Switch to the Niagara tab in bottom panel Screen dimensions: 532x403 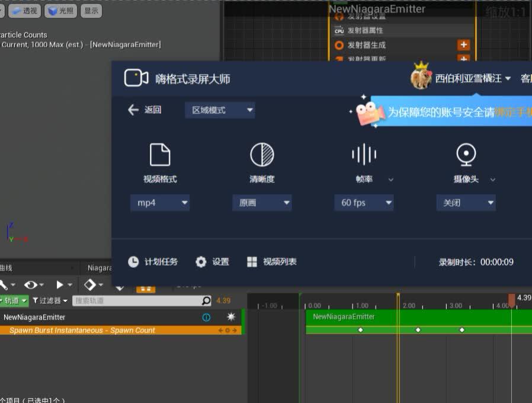pyautogui.click(x=100, y=268)
